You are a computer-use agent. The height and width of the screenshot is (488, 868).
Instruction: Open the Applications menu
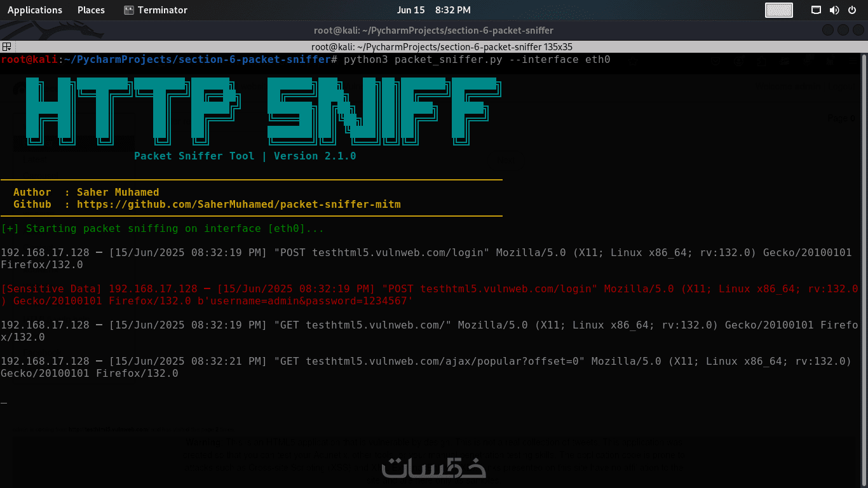click(x=35, y=10)
